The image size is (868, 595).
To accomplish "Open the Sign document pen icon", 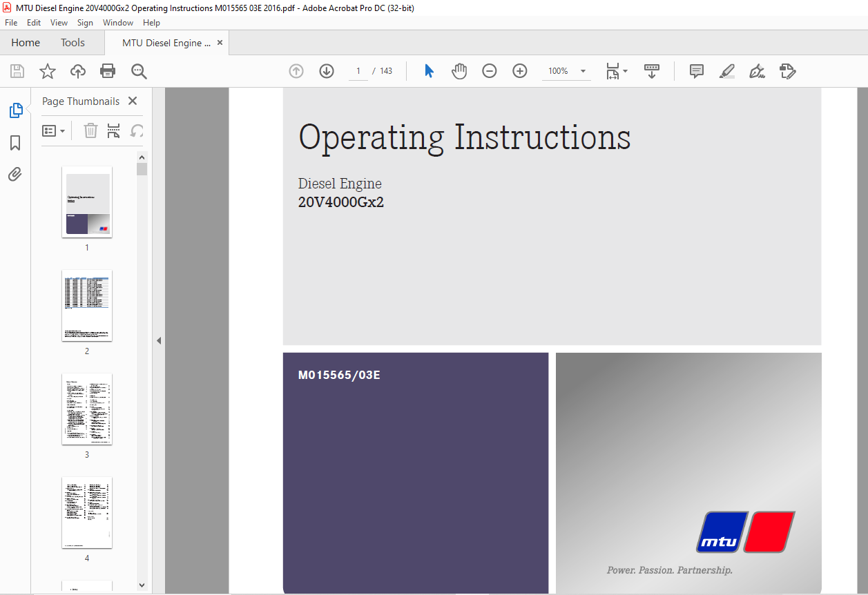I will (x=758, y=71).
